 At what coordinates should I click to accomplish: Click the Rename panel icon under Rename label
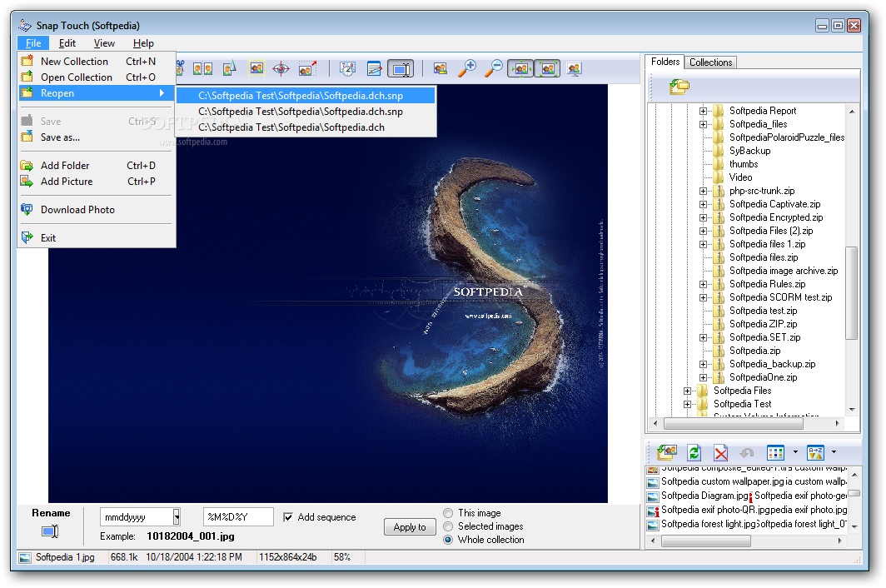point(50,531)
